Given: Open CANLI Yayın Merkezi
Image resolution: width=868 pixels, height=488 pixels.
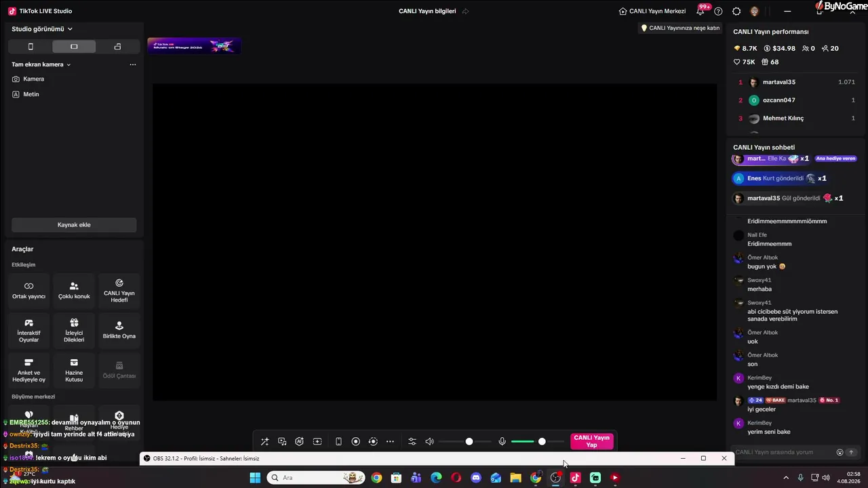Looking at the screenshot, I should pos(652,11).
